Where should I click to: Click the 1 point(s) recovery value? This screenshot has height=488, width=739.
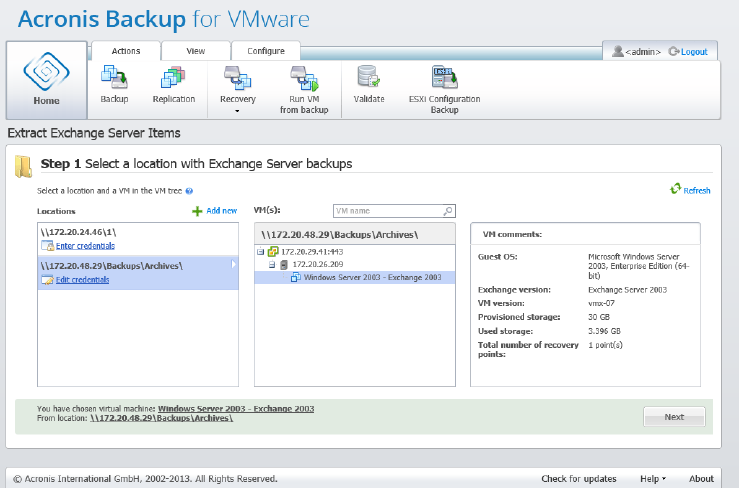coord(605,345)
